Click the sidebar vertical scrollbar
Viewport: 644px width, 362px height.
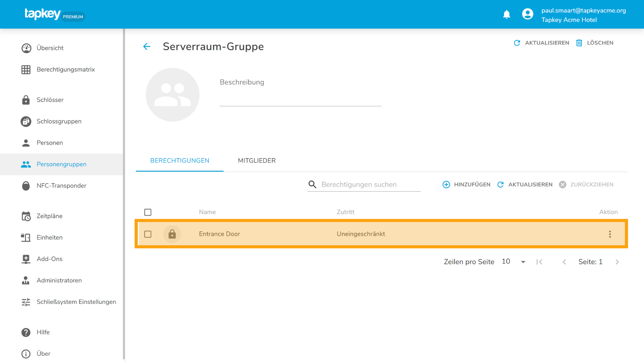coord(124,194)
